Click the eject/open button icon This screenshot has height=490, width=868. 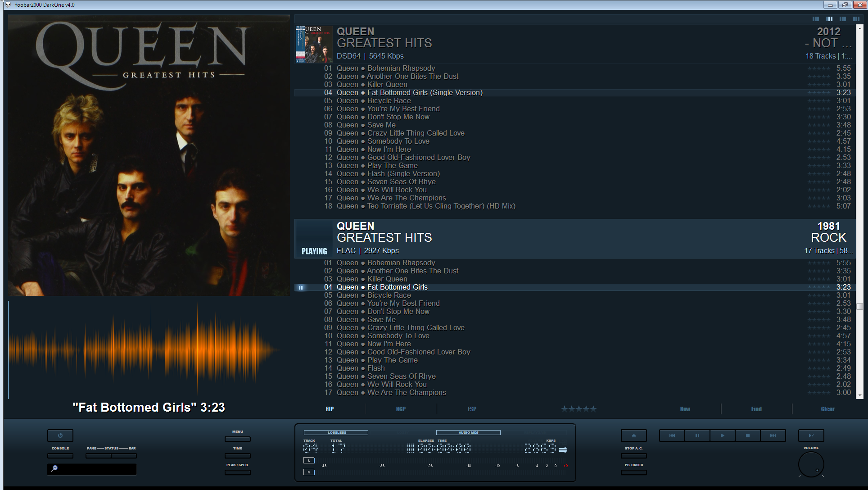coord(633,436)
